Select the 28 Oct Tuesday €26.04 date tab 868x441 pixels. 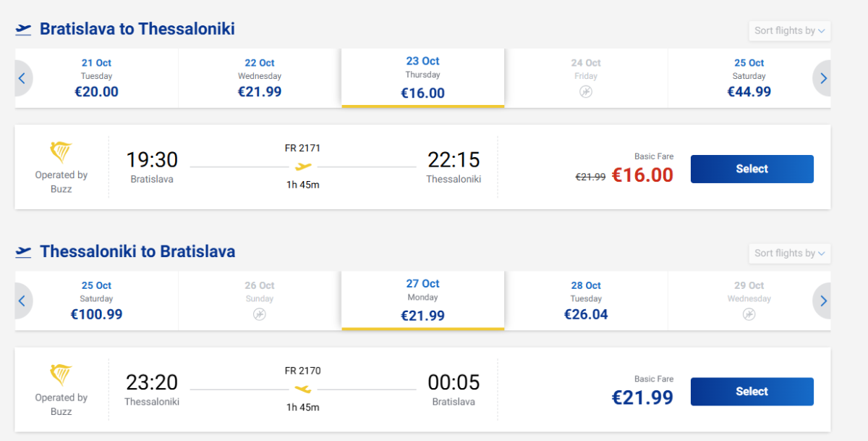point(586,301)
